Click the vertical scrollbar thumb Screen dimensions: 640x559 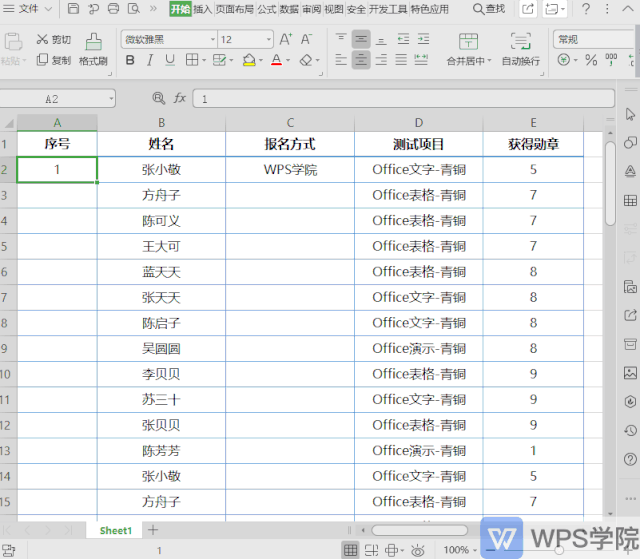pyautogui.click(x=610, y=184)
